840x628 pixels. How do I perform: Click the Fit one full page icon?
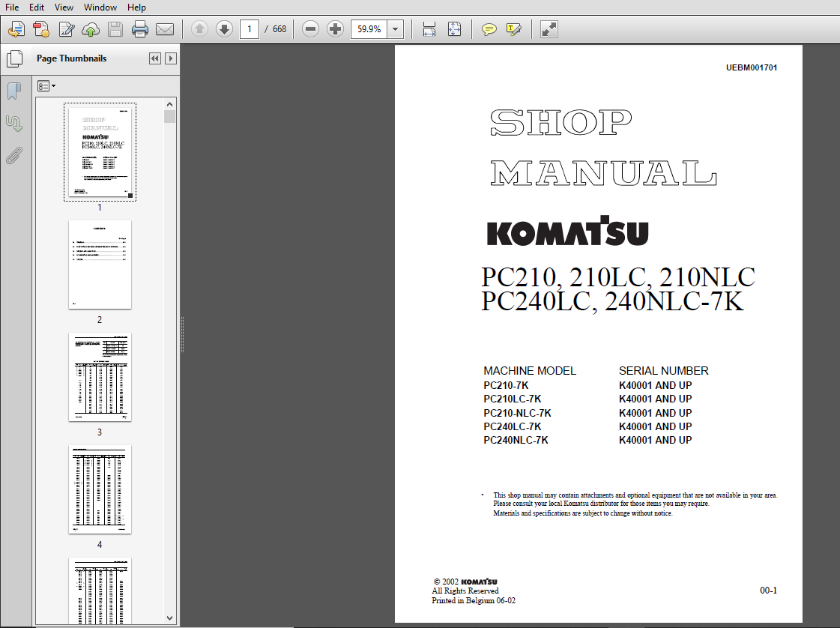[454, 29]
